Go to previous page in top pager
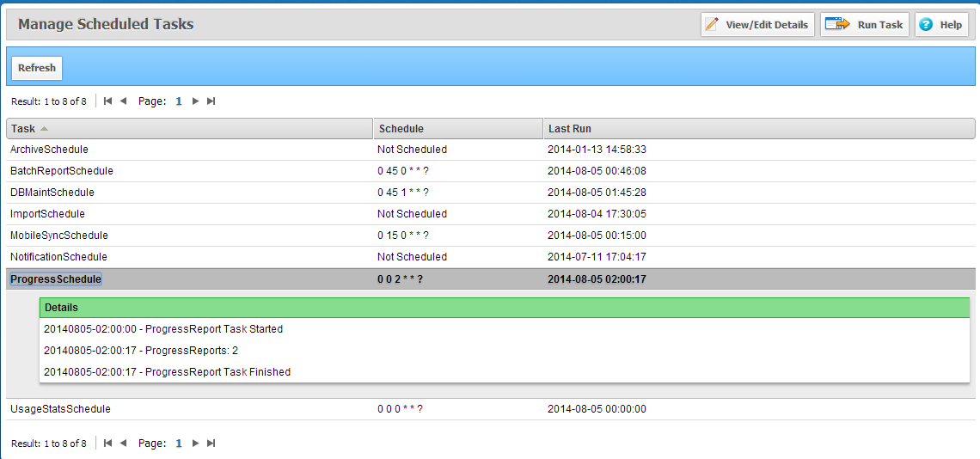 pyautogui.click(x=123, y=101)
